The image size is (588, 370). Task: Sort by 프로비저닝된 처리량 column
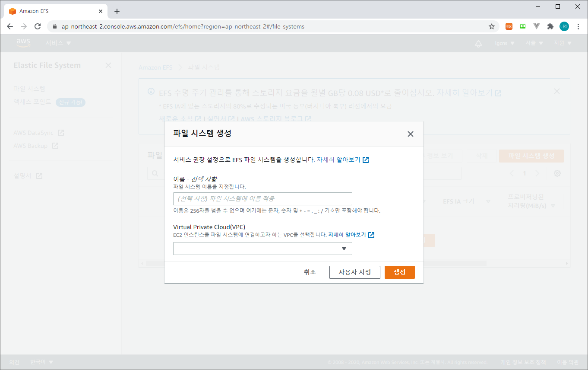point(531,201)
